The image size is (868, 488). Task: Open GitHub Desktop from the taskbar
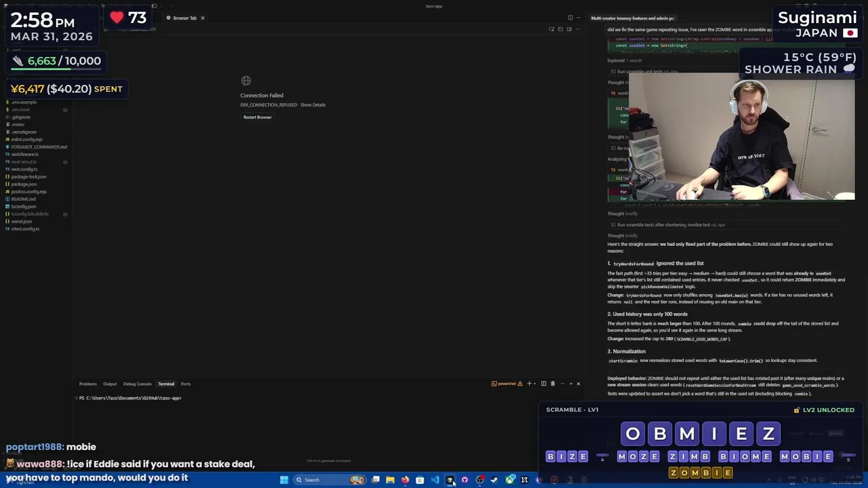(465, 480)
